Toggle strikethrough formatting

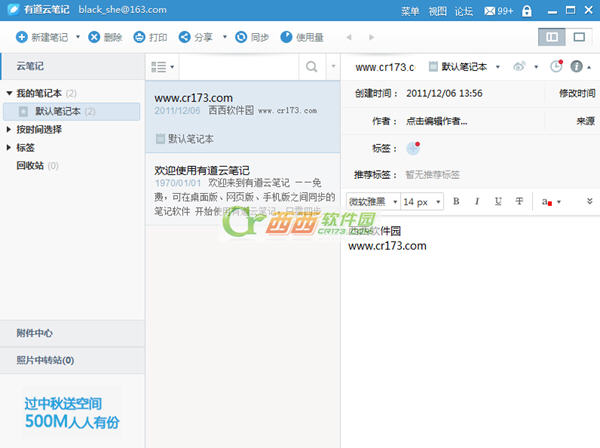519,201
